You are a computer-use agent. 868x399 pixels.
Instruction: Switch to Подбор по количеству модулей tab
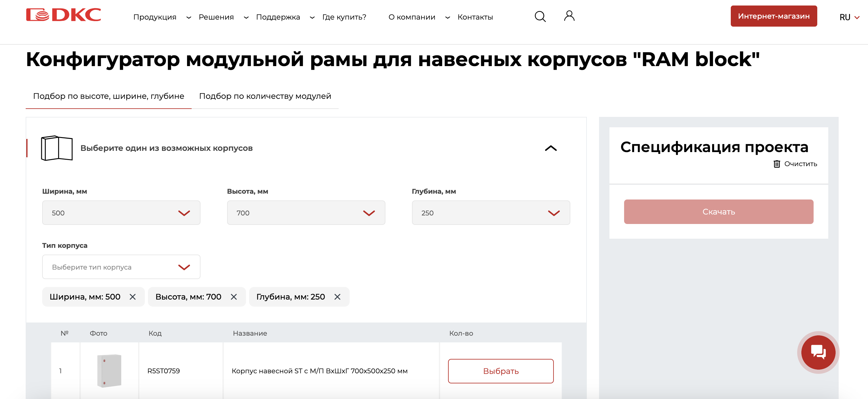(265, 96)
